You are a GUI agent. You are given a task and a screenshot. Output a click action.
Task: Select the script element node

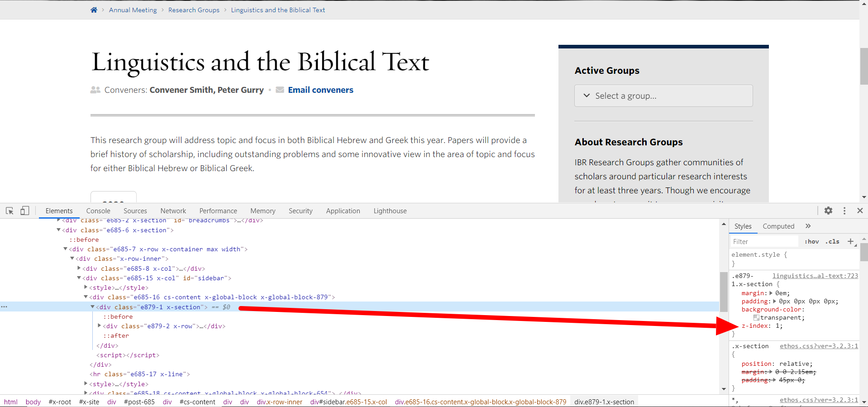point(128,355)
